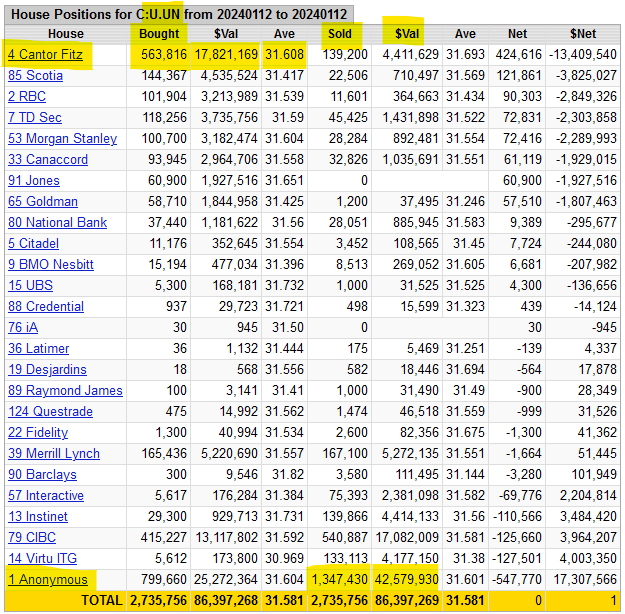The height and width of the screenshot is (614, 625).
Task: Select Anonymous sold $Val 42,579,930
Action: tap(407, 580)
